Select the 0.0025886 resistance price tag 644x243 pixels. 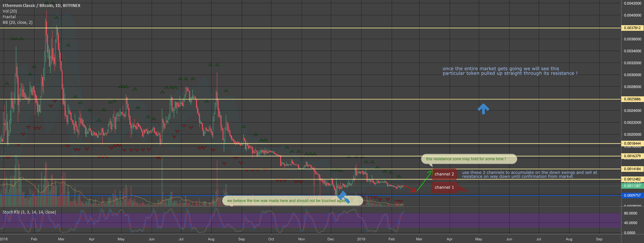pyautogui.click(x=632, y=99)
